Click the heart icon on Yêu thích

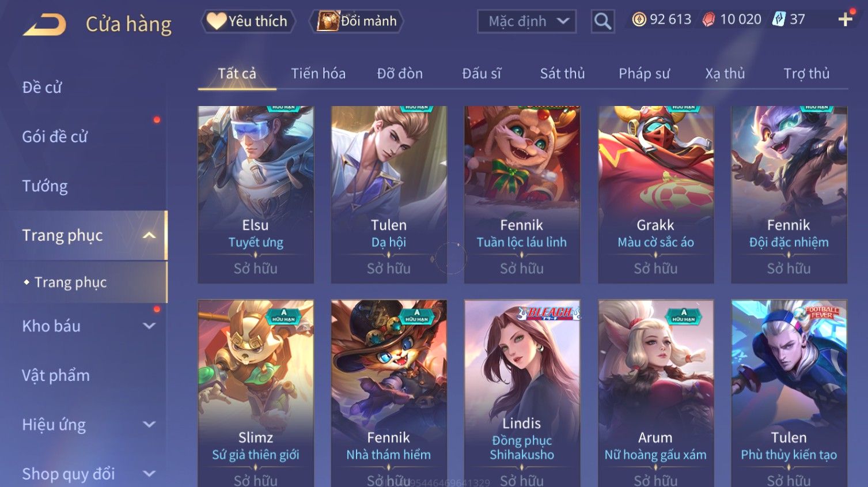pyautogui.click(x=217, y=21)
